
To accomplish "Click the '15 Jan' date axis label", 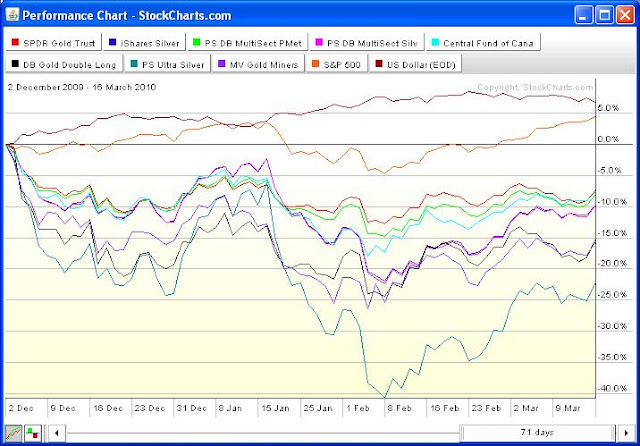I will [275, 408].
